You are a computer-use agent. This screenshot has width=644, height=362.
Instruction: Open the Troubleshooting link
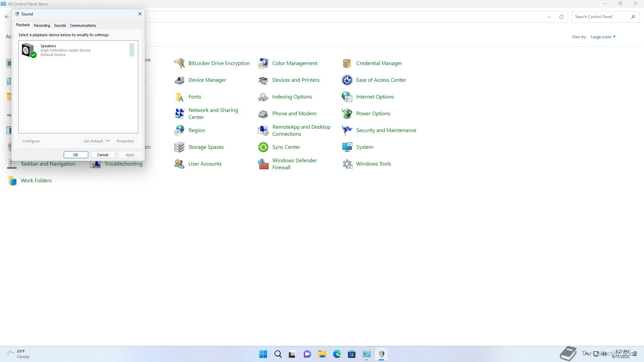point(123,164)
